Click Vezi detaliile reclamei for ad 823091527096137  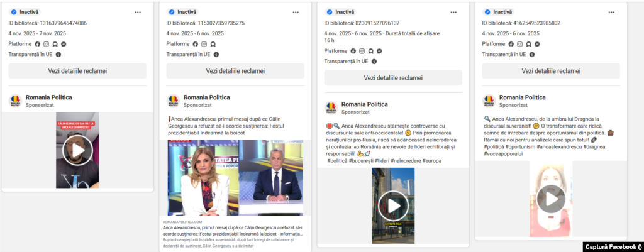(393, 78)
